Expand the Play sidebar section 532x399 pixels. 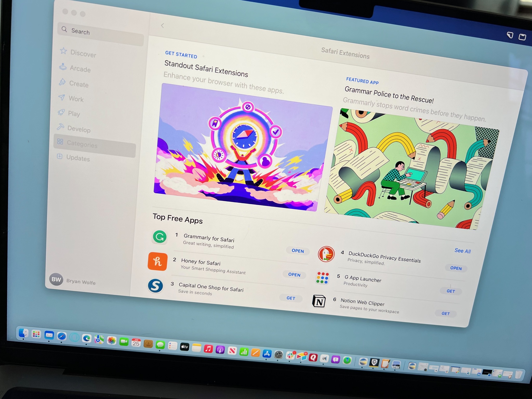(x=75, y=113)
